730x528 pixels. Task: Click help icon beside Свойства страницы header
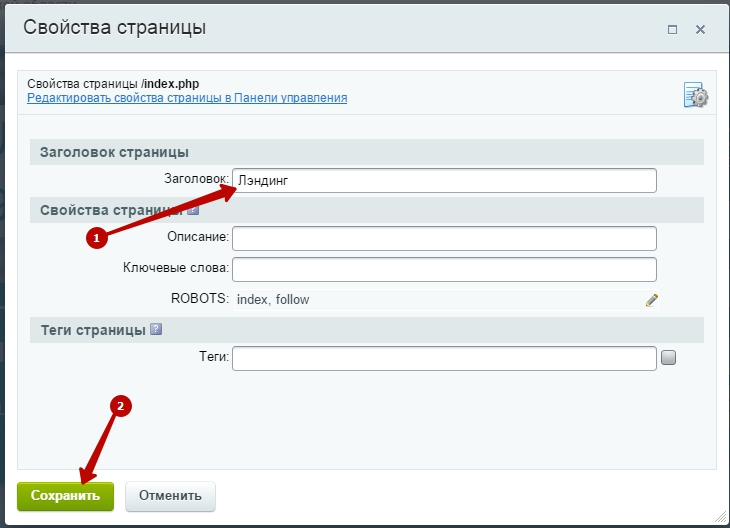[193, 210]
